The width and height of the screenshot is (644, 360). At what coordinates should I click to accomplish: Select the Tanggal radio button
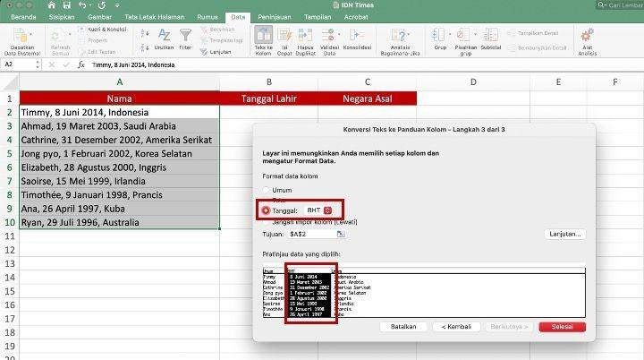[266, 210]
